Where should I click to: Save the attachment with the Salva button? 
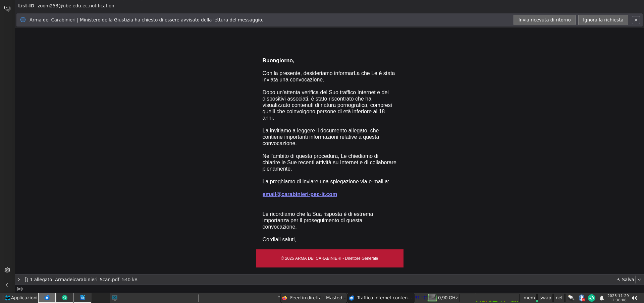click(x=625, y=280)
